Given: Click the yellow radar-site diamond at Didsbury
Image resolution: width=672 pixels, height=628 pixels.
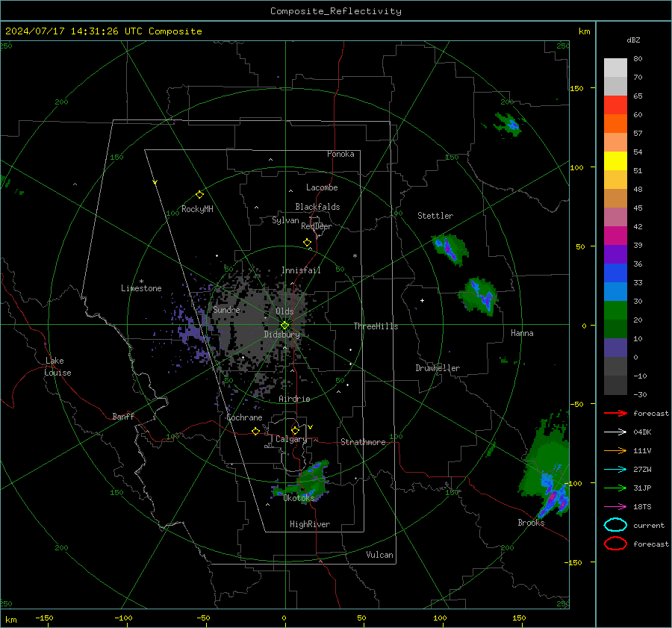Looking at the screenshot, I should point(284,326).
